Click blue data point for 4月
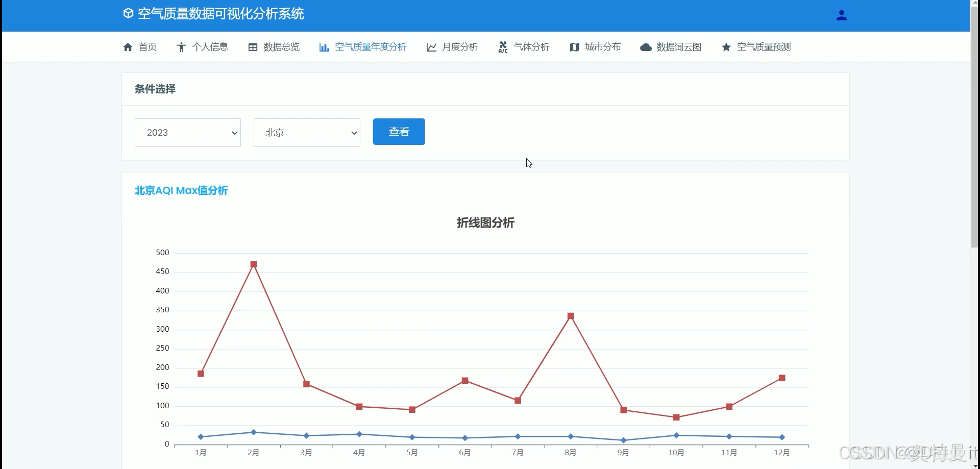980x469 pixels. click(x=359, y=434)
